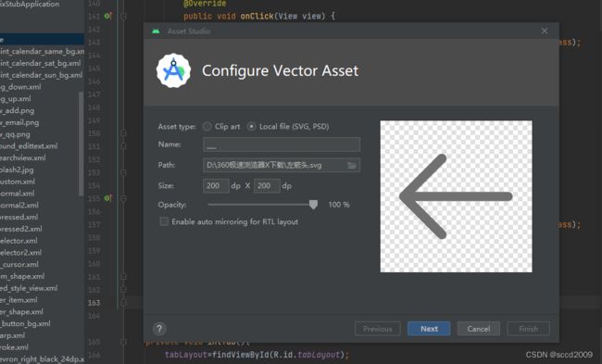Click the project panel vertical scrollbar
The image size is (602, 364).
pyautogui.click(x=81, y=144)
